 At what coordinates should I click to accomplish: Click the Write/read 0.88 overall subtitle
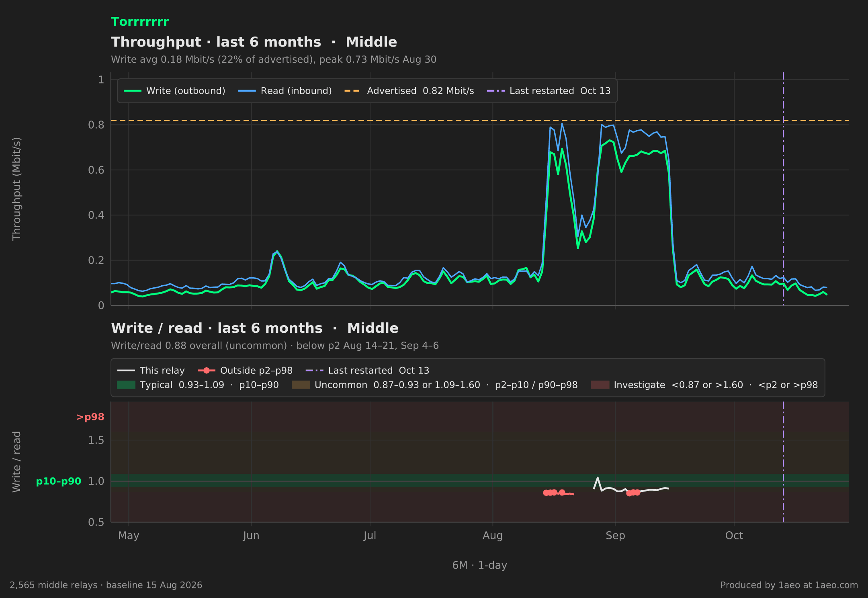coord(275,346)
